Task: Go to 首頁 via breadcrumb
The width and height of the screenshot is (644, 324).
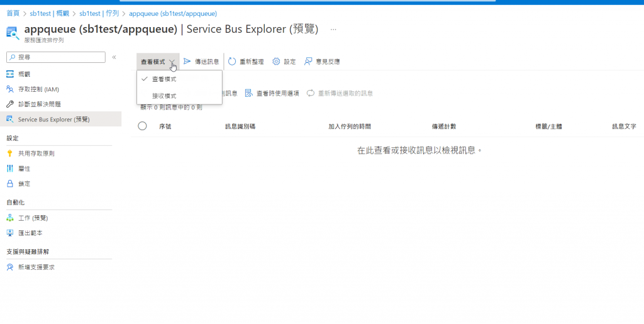Action: coord(13,14)
